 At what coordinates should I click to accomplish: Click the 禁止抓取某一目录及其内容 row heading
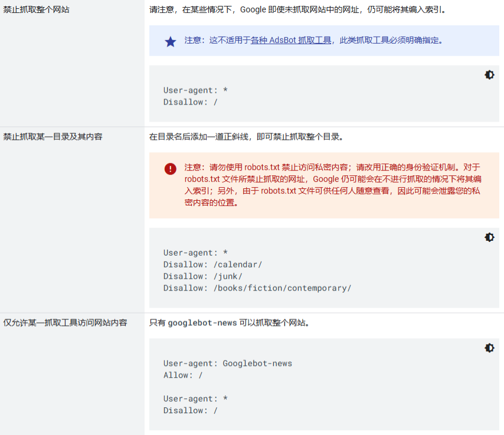pyautogui.click(x=53, y=136)
